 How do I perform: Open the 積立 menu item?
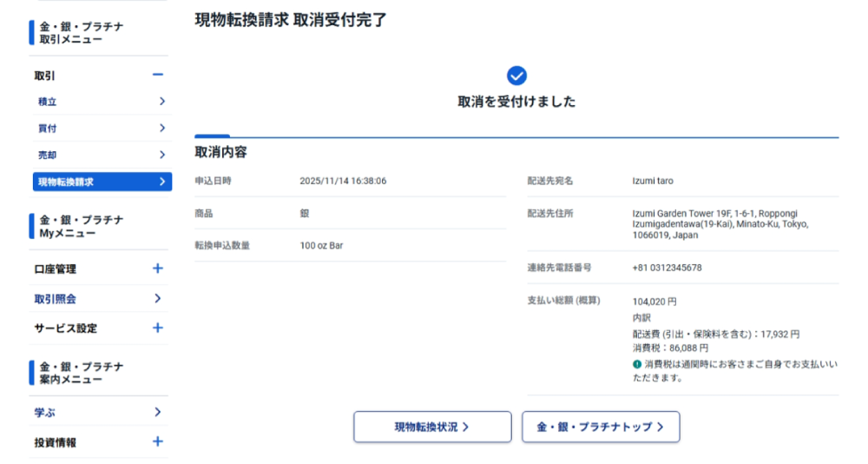click(x=48, y=102)
